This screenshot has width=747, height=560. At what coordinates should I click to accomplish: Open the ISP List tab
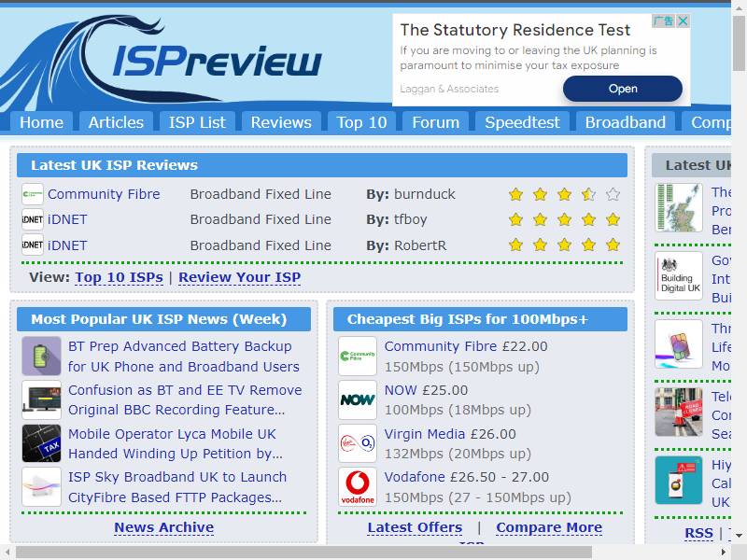[x=197, y=122]
